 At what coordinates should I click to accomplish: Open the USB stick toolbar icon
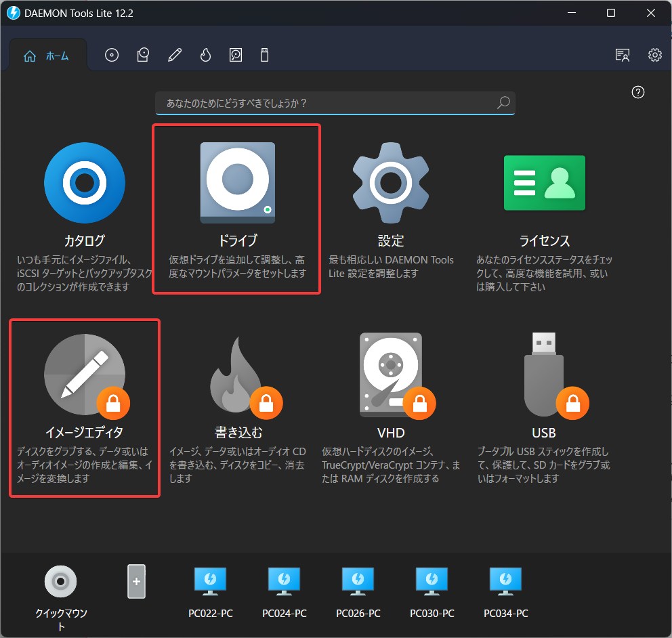[x=264, y=56]
